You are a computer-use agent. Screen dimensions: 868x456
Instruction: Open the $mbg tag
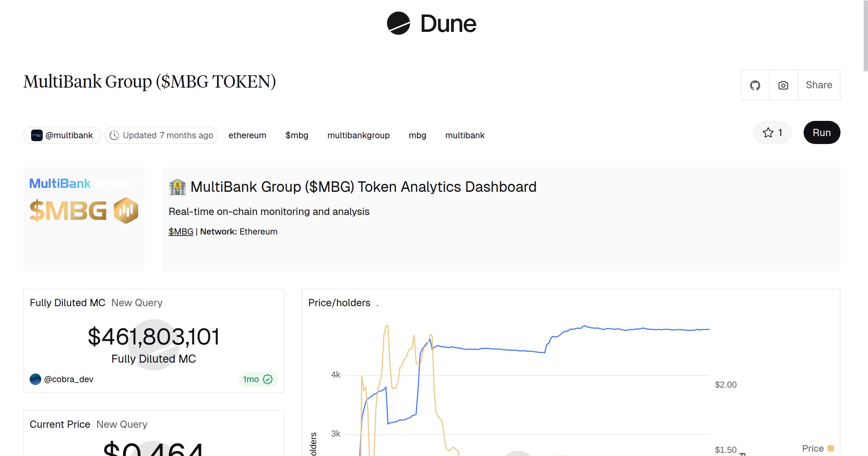coord(297,135)
